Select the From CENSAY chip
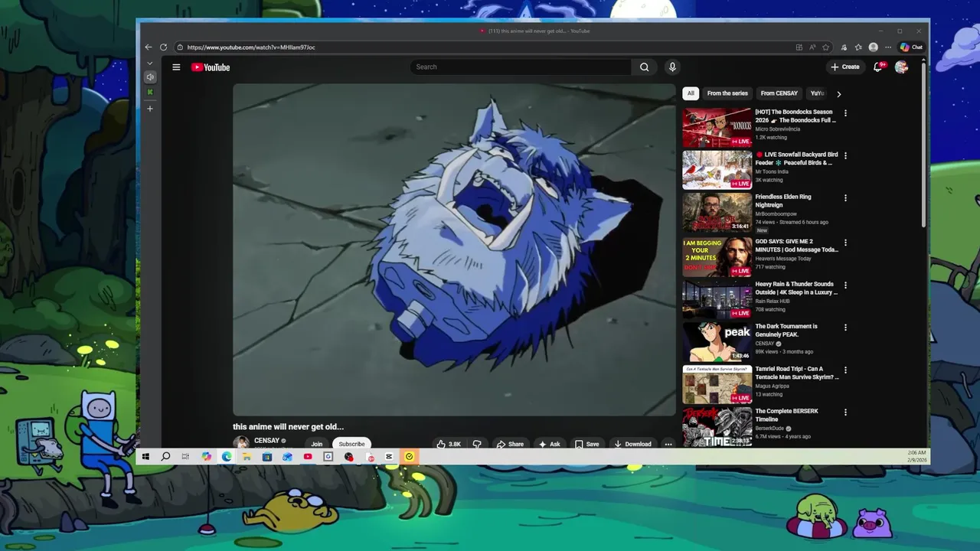The image size is (980, 551). (779, 93)
